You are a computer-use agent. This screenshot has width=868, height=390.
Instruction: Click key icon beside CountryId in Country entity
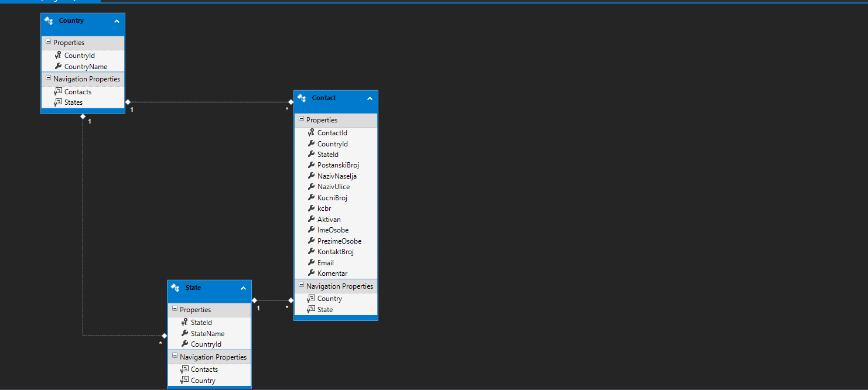click(x=58, y=56)
